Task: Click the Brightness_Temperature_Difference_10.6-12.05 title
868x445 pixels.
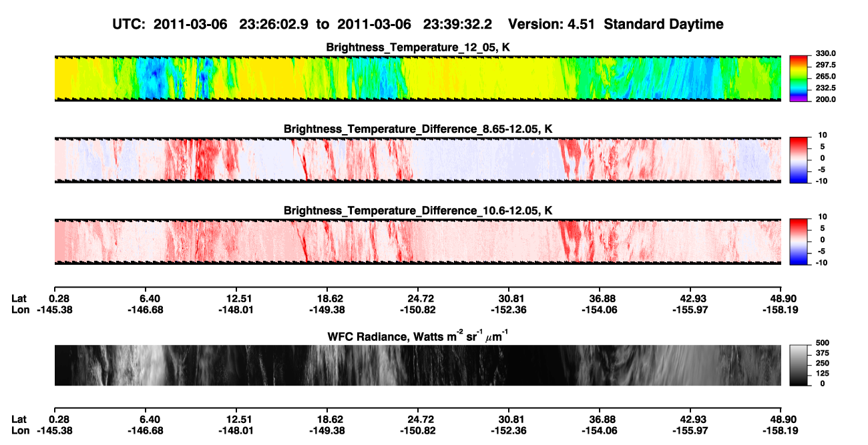Action: click(x=418, y=211)
